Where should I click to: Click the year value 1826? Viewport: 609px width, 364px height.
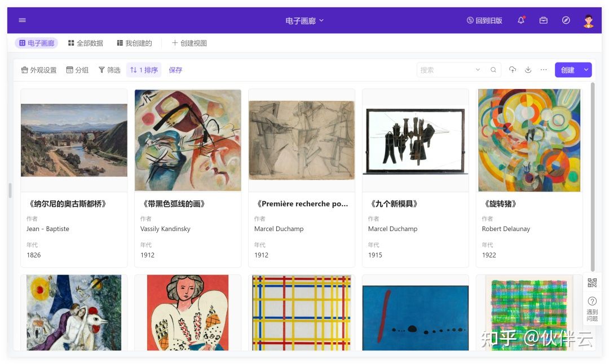(33, 255)
